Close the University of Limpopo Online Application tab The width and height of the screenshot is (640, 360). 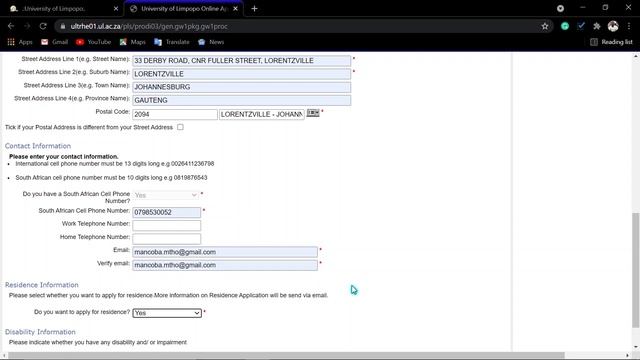[236, 9]
